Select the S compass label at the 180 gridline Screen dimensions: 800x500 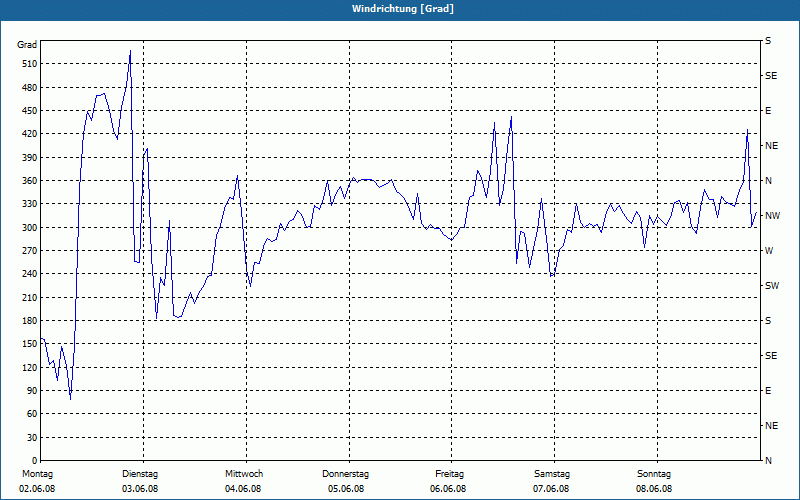tap(768, 321)
